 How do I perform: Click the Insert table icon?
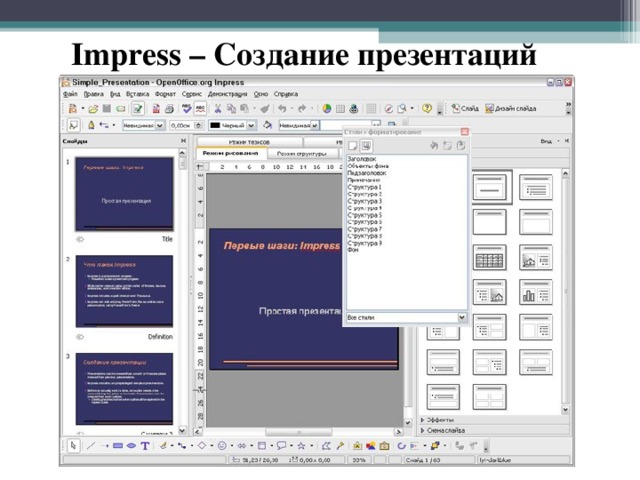(340, 109)
